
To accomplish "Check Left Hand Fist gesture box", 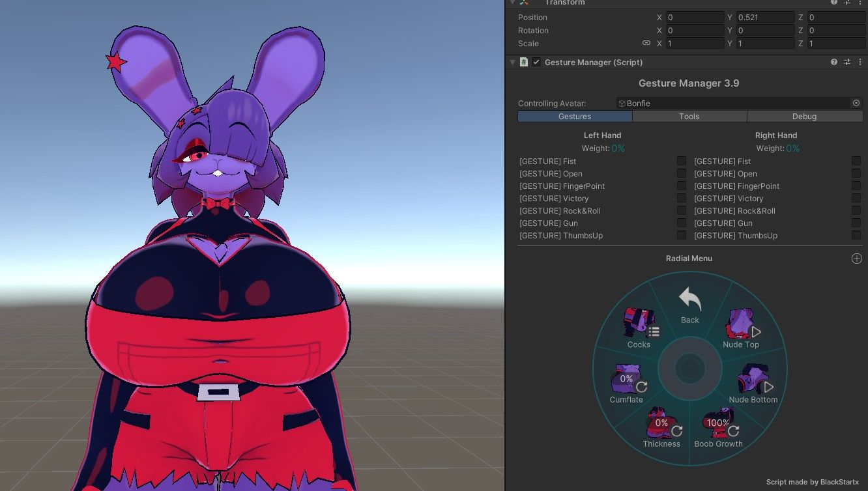I will click(x=682, y=161).
